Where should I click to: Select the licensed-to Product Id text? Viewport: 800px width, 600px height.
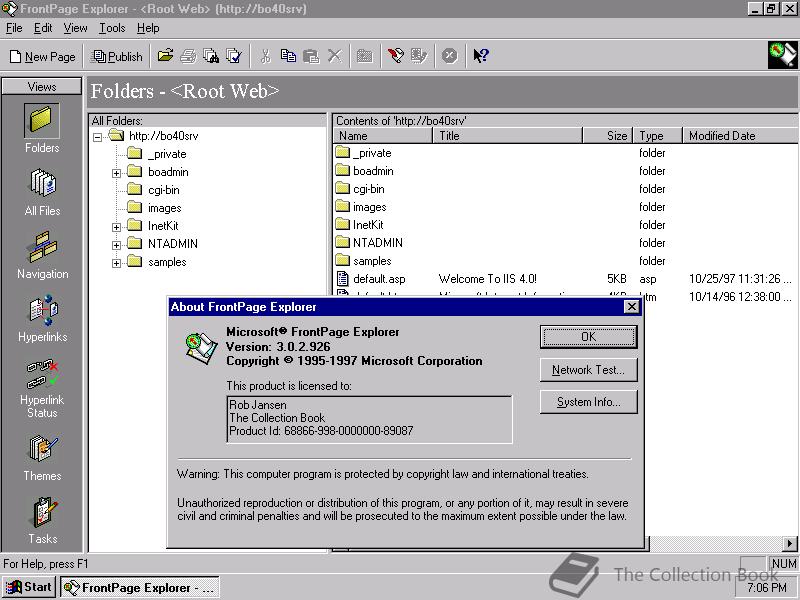(321, 431)
